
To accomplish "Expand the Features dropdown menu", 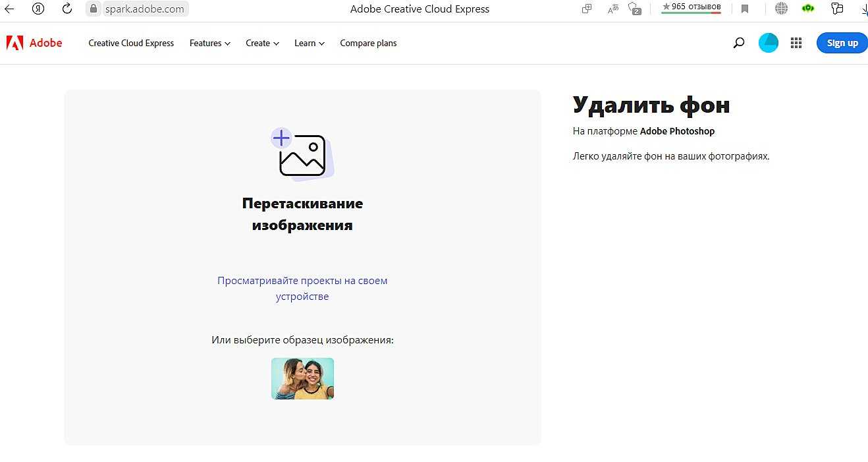I will point(209,43).
